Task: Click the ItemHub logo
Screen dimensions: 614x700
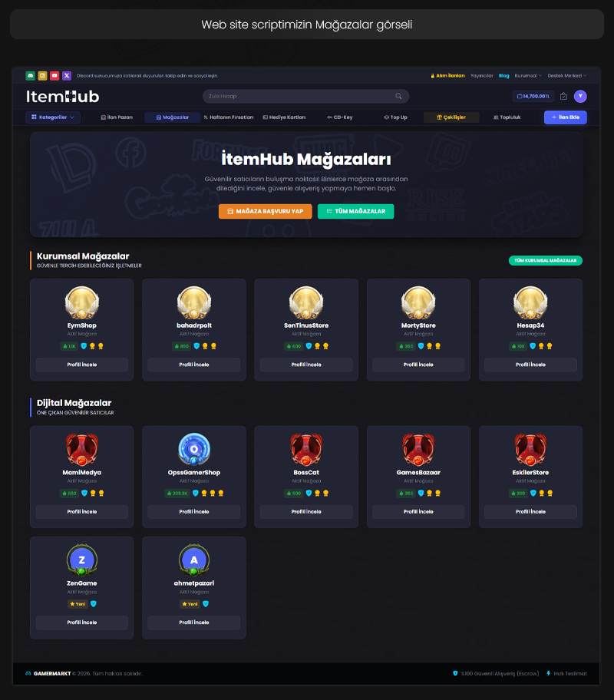Action: 62,97
